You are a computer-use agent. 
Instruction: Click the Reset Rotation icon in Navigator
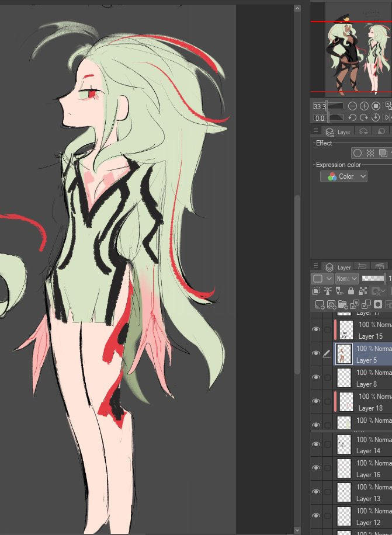point(376,118)
